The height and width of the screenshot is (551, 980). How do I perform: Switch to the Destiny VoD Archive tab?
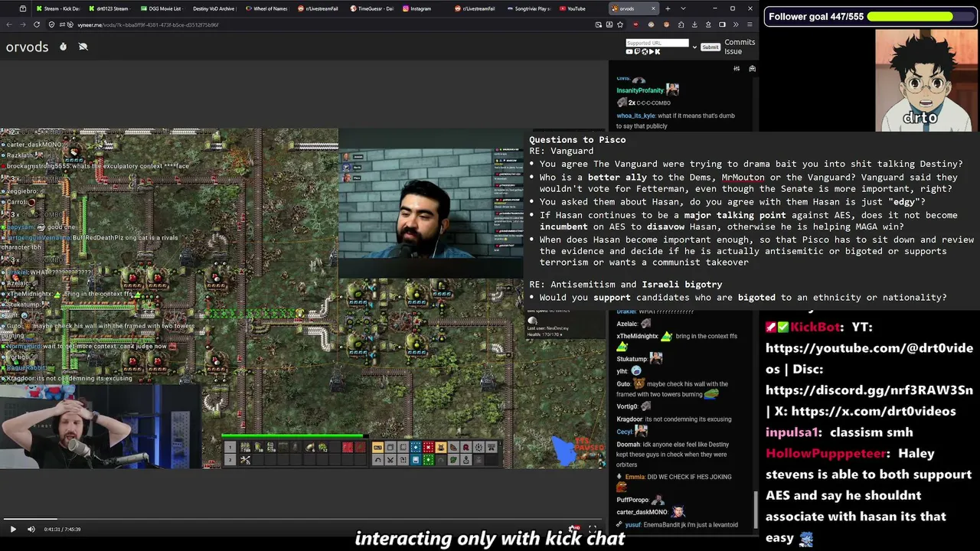click(214, 8)
